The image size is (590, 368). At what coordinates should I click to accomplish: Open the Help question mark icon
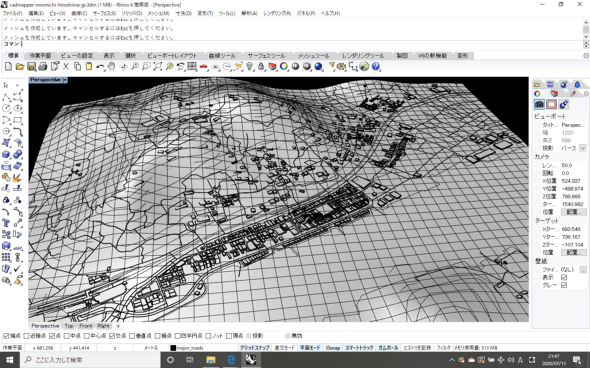click(x=376, y=67)
